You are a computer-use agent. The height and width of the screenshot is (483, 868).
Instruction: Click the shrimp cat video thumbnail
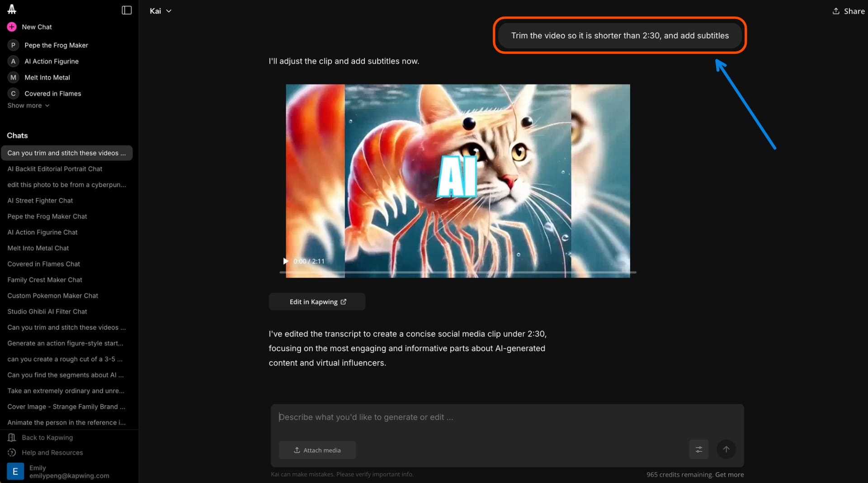coord(458,181)
